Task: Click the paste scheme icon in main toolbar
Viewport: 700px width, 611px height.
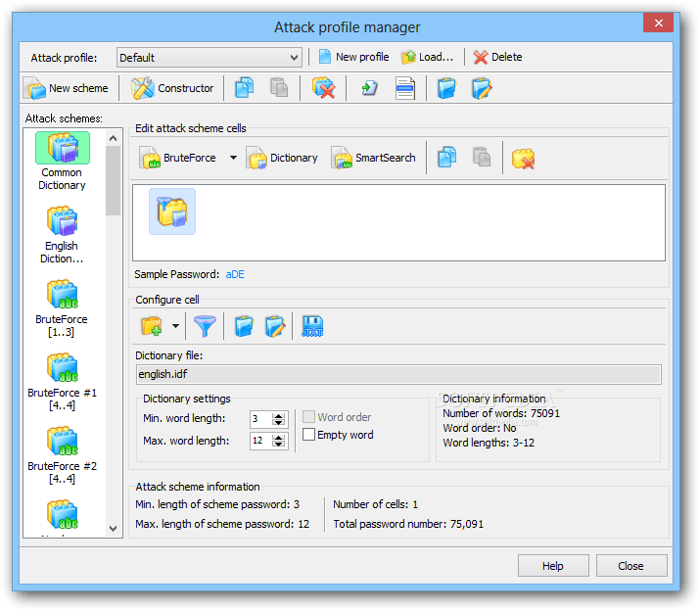Action: pyautogui.click(x=279, y=87)
